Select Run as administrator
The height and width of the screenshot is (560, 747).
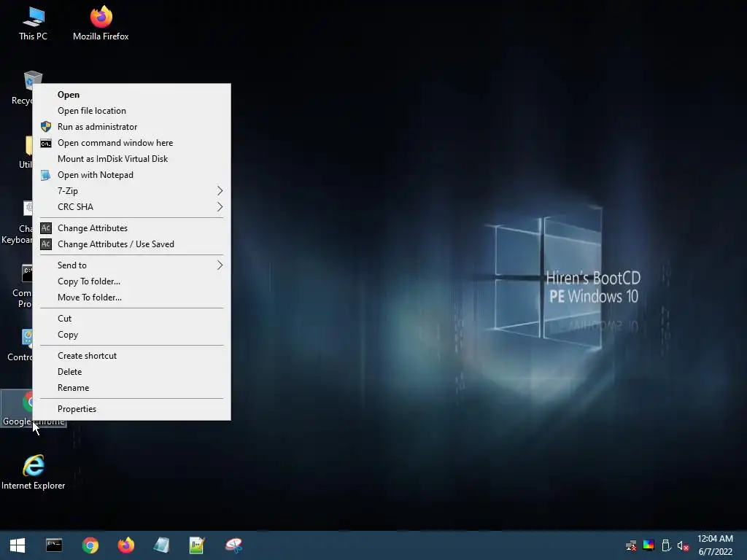point(131,127)
